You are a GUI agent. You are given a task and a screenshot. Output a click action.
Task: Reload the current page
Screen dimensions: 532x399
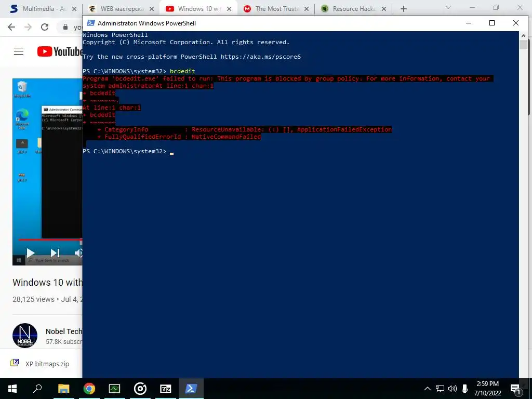[45, 27]
